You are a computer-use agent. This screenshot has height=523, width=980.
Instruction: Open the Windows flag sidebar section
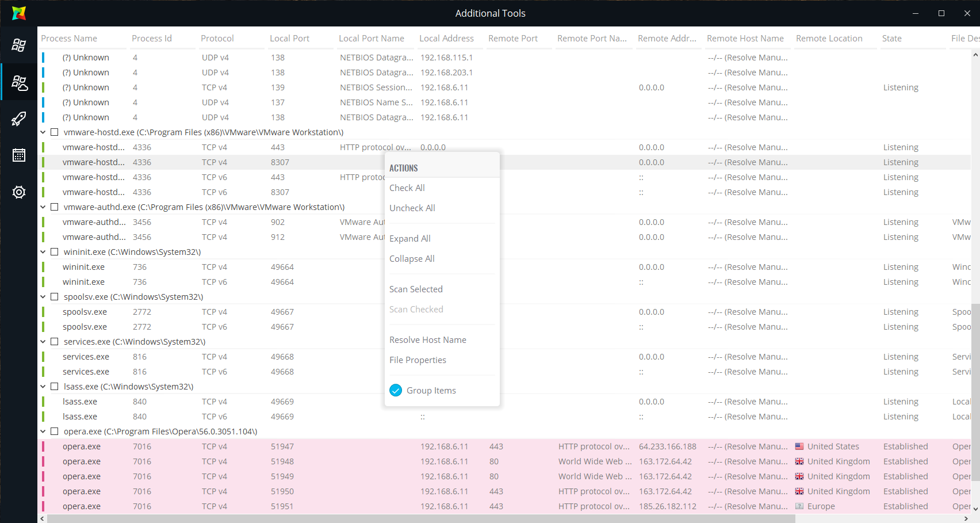click(19, 45)
